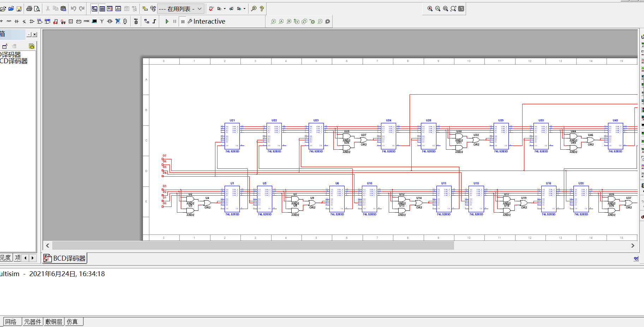Open Print Preview from toolbar
The height and width of the screenshot is (327, 644).
[37, 8]
